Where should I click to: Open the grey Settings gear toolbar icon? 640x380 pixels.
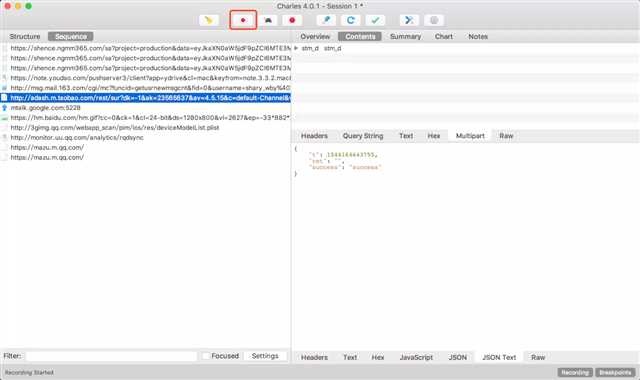pos(434,20)
